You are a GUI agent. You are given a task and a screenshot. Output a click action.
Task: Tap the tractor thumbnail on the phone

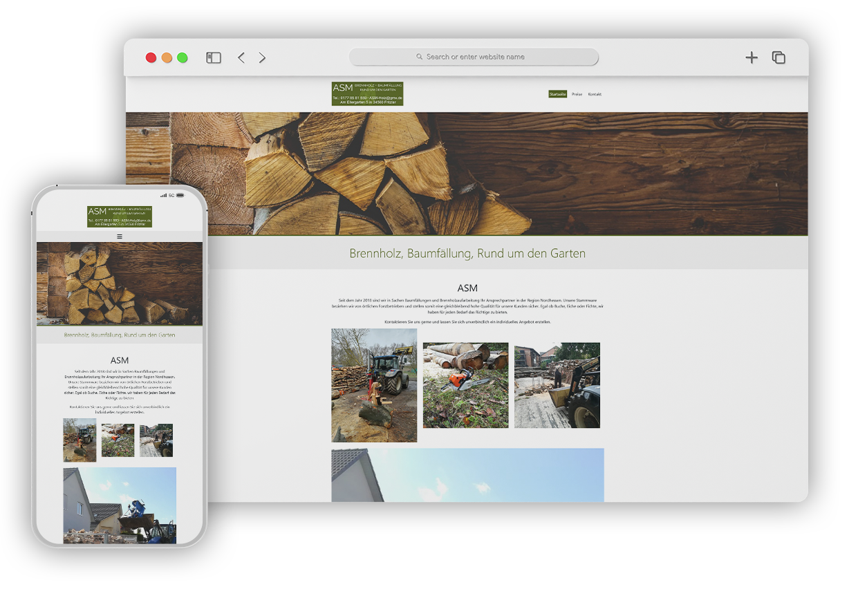click(80, 440)
